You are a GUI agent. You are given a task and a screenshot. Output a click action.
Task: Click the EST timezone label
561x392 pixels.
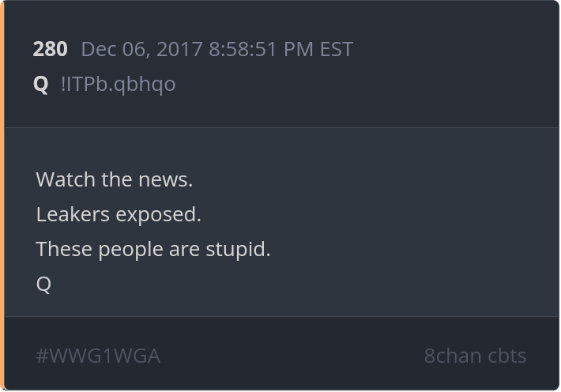337,49
